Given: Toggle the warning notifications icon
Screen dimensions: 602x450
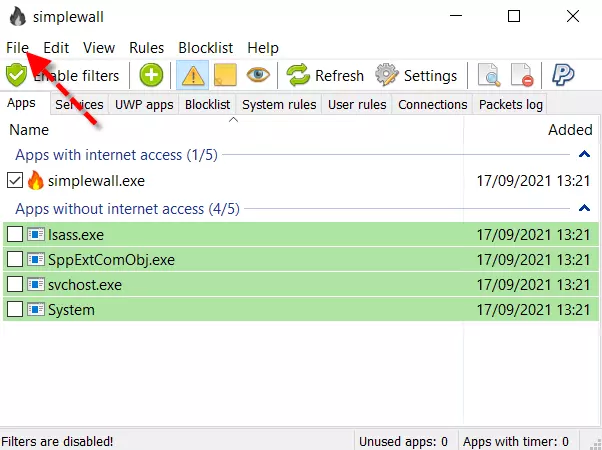Looking at the screenshot, I should coord(191,75).
